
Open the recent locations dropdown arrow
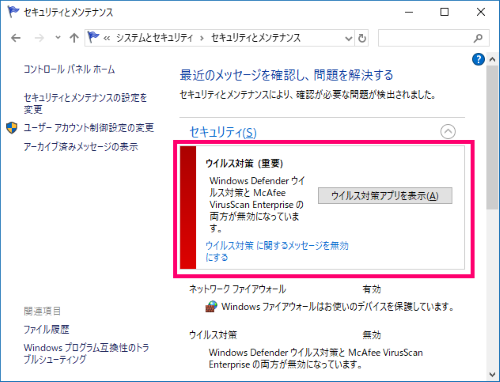(x=58, y=37)
